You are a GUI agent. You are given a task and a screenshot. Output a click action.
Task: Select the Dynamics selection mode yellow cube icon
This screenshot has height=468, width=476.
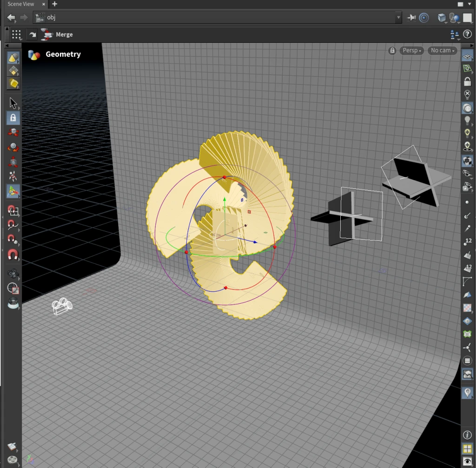click(x=13, y=84)
